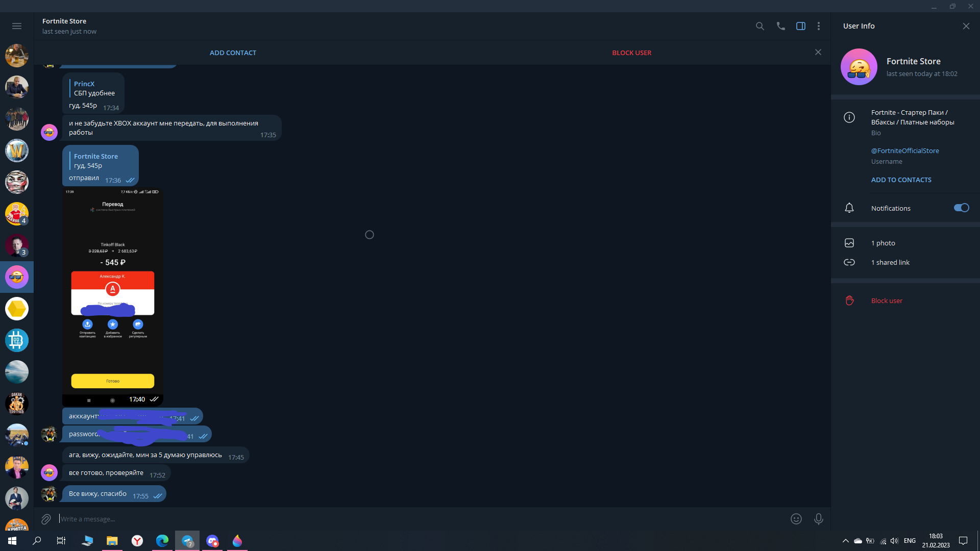Open the 1 photo shared media

point(883,243)
